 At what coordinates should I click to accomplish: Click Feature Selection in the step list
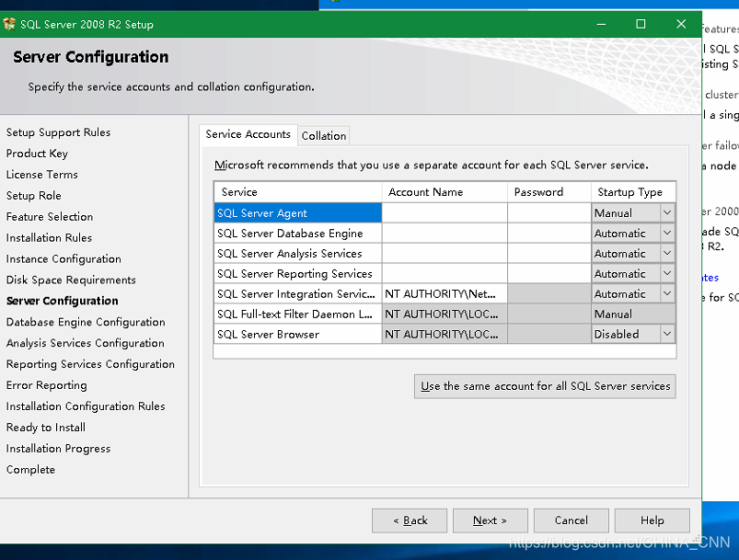point(50,217)
